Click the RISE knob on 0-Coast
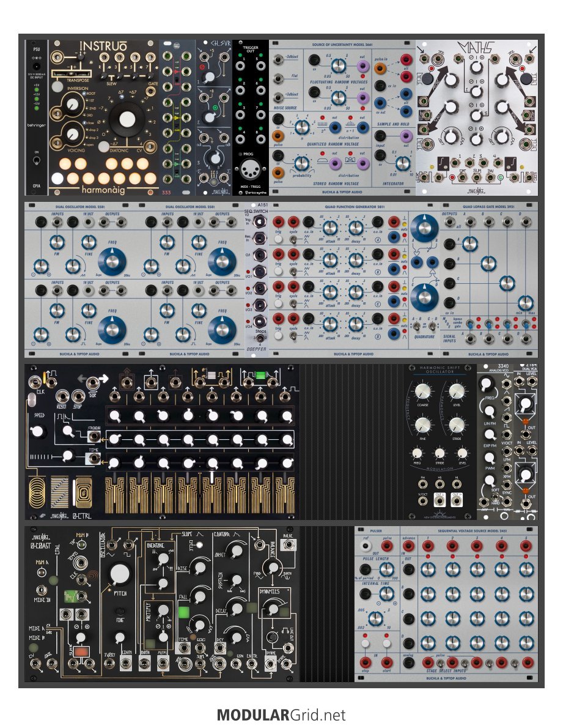 click(x=200, y=567)
